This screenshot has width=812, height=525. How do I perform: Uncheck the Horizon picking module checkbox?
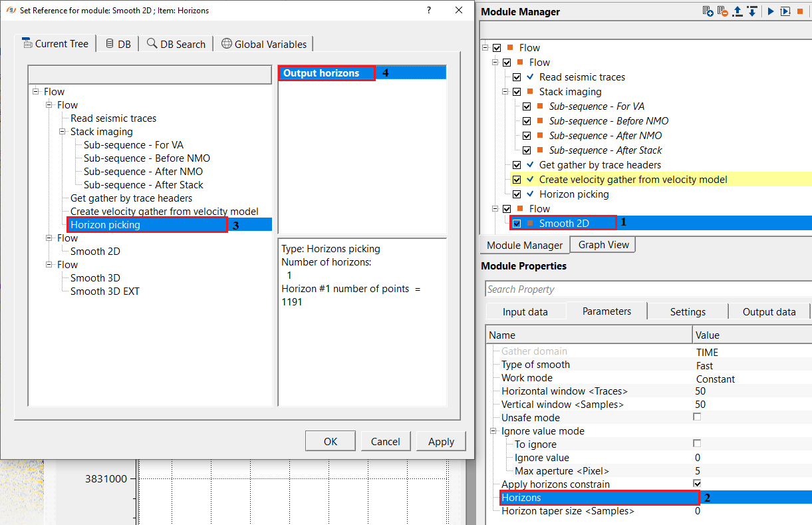coord(517,194)
